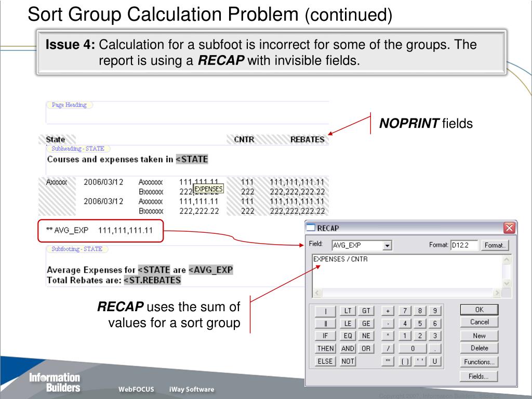This screenshot has height=399, width=532.
Task: Click the number 4 key
Action: pos(405,323)
